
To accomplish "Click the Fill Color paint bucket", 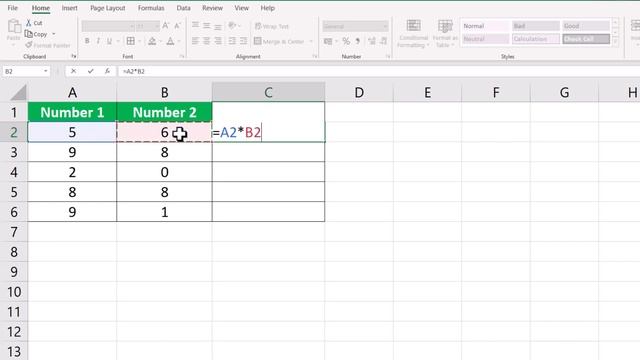I will point(152,41).
